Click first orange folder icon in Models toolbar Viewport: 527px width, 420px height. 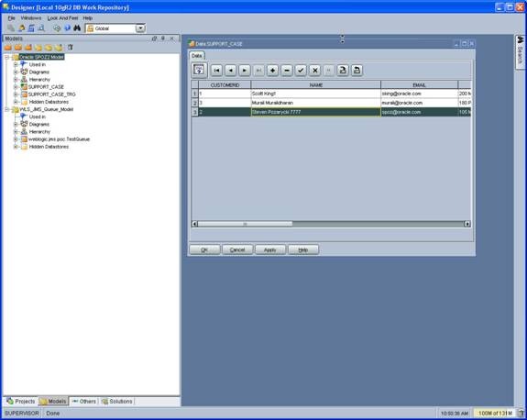[x=8, y=48]
